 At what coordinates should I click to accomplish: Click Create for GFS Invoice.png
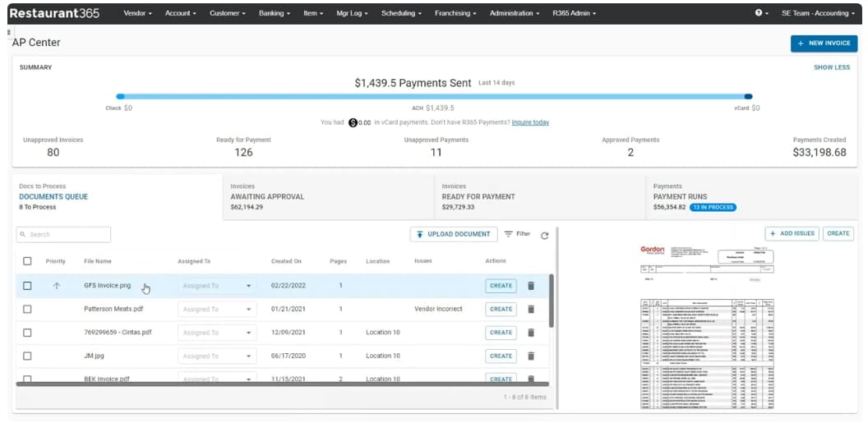click(501, 286)
